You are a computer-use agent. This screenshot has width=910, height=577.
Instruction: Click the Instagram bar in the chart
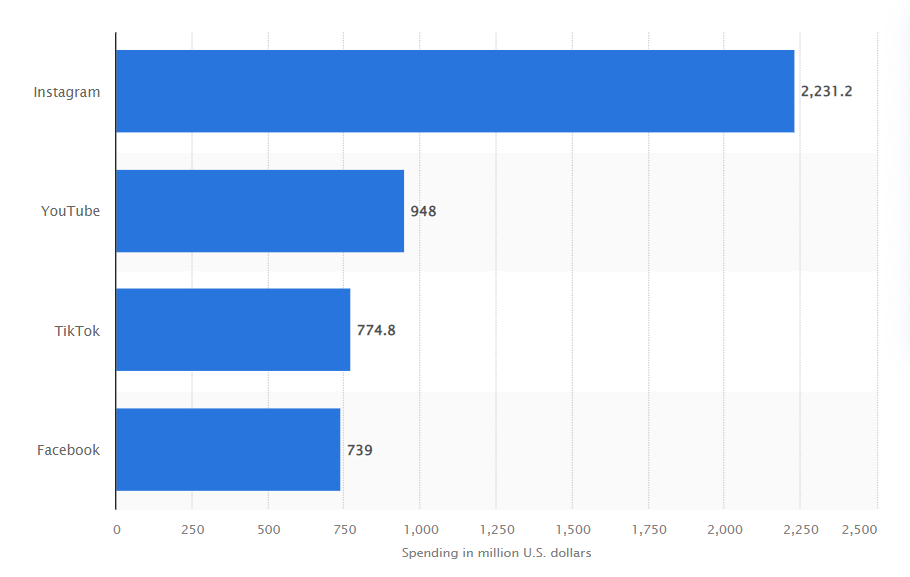[455, 91]
